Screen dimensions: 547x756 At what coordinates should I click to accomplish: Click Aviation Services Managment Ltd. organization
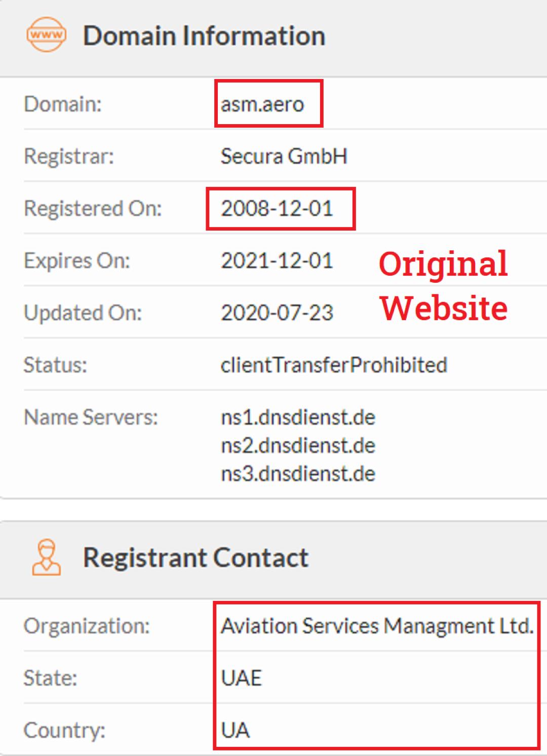coord(377,626)
